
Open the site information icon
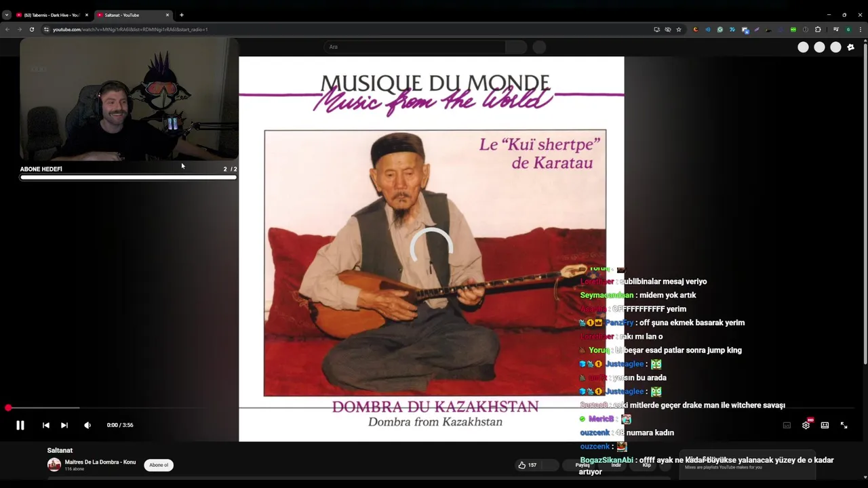[x=46, y=29]
